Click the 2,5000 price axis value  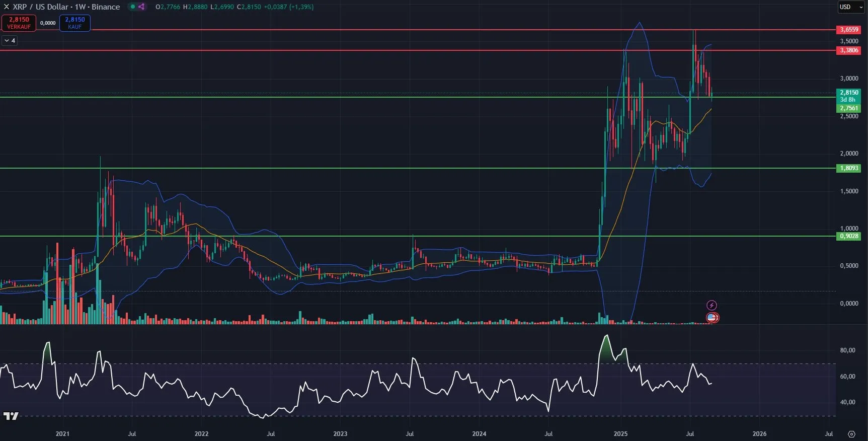(849, 116)
